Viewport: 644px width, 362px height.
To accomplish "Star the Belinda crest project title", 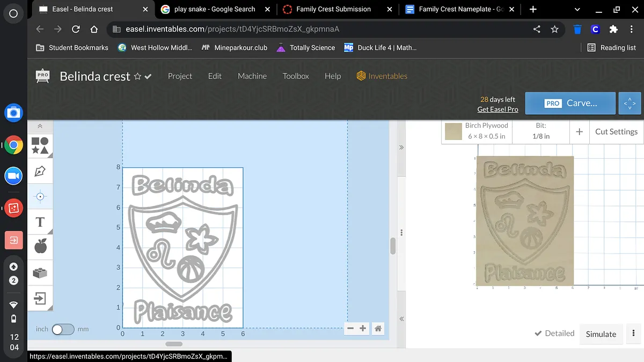I will tap(137, 77).
